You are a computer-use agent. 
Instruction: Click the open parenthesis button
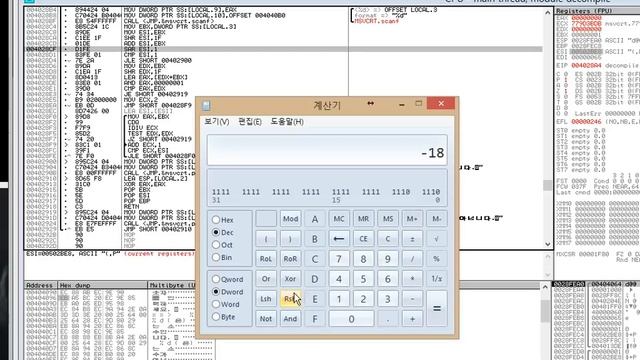[x=266, y=239]
